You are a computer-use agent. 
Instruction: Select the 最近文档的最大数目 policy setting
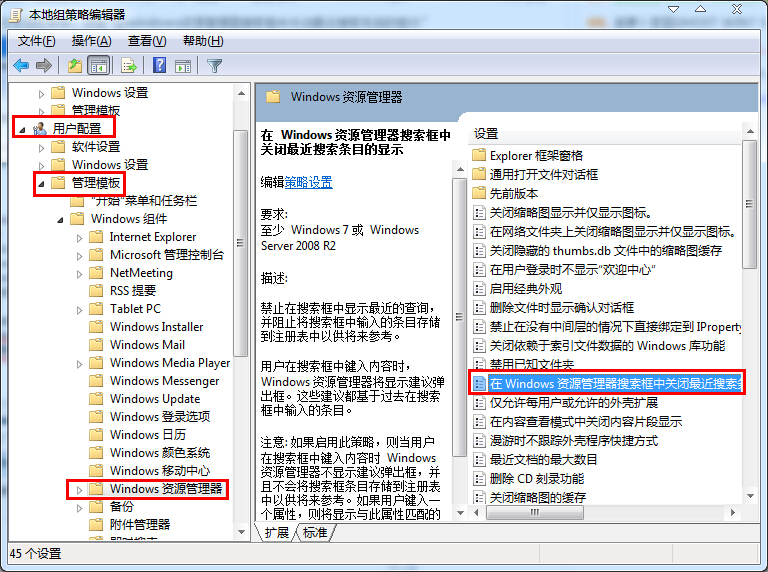coord(543,459)
